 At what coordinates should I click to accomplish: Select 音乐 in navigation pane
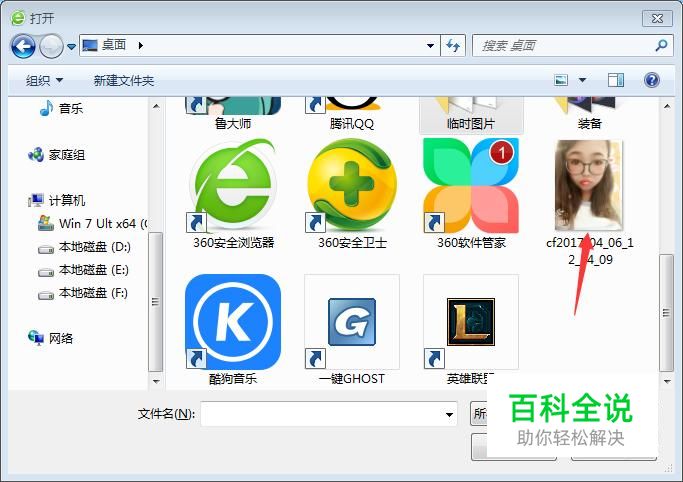point(61,108)
